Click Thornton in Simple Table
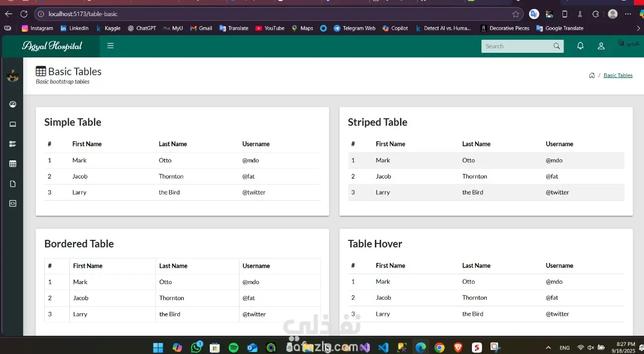 coord(171,176)
